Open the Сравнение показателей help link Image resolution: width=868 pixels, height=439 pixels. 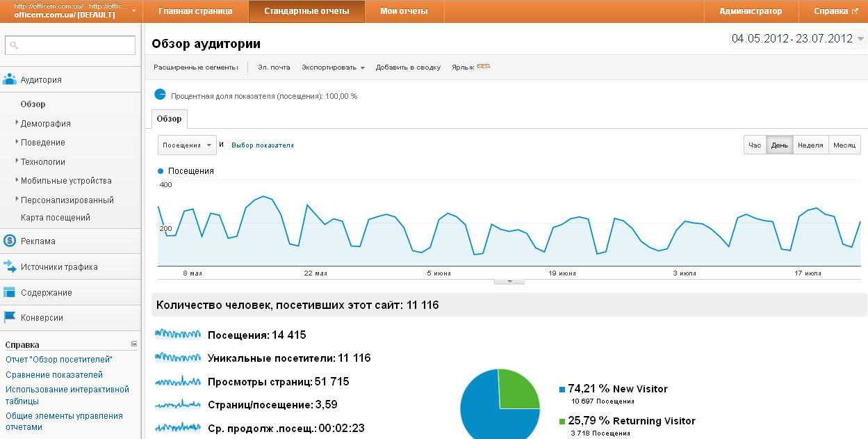pyautogui.click(x=54, y=375)
